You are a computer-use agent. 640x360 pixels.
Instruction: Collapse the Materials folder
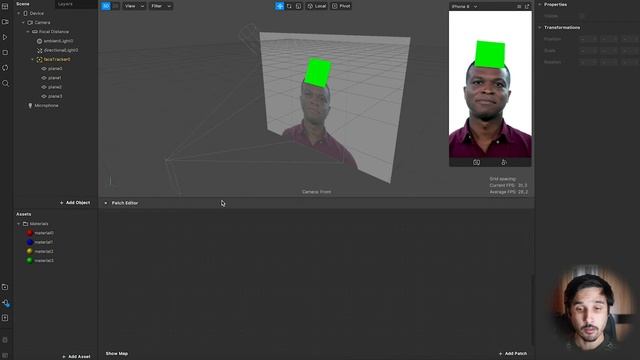pyautogui.click(x=18, y=224)
